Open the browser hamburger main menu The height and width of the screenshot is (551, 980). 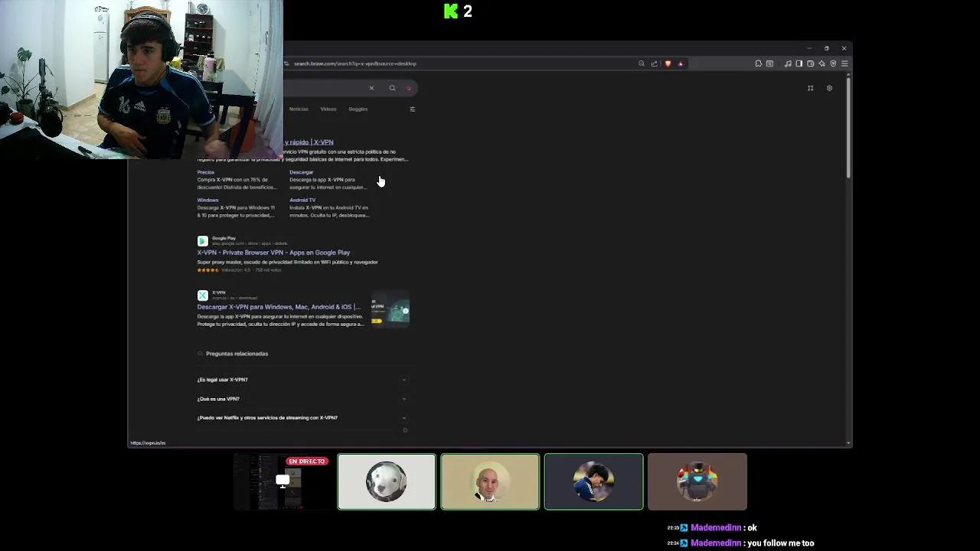pyautogui.click(x=844, y=64)
